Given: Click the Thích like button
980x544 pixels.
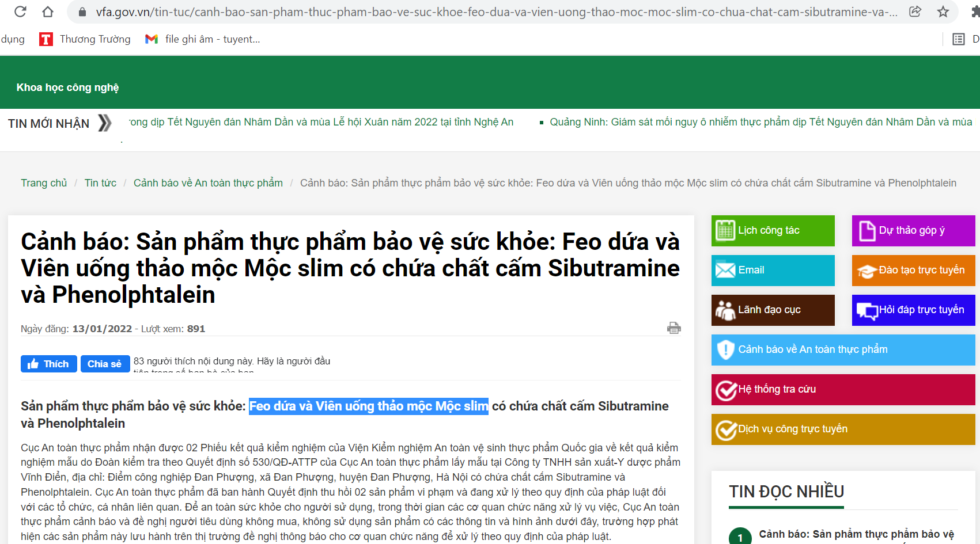Looking at the screenshot, I should point(49,364).
